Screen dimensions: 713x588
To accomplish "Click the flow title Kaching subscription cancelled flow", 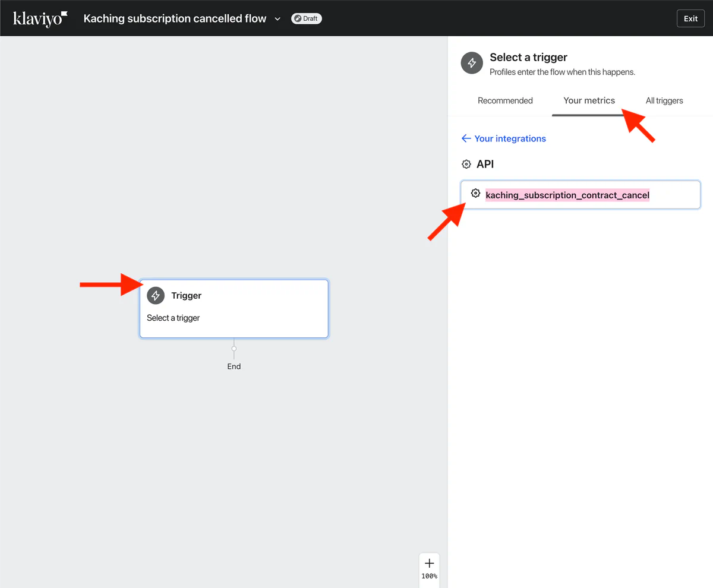I will point(175,18).
